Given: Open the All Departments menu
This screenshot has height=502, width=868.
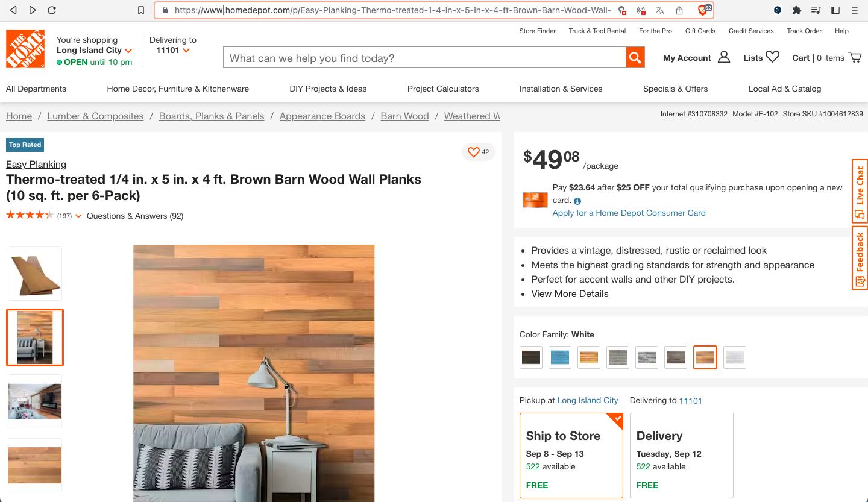Looking at the screenshot, I should click(36, 89).
